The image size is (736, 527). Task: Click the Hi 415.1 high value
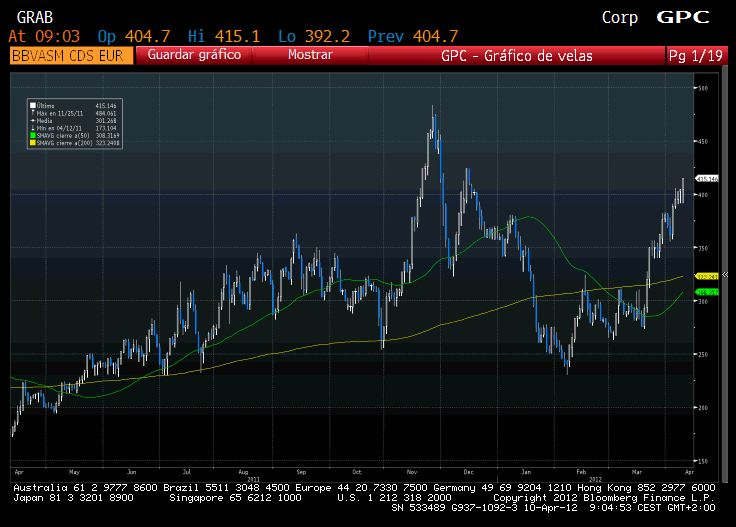224,36
